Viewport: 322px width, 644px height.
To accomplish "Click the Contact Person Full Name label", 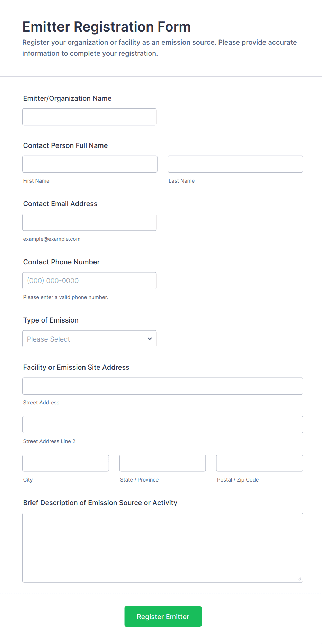I will 65,145.
